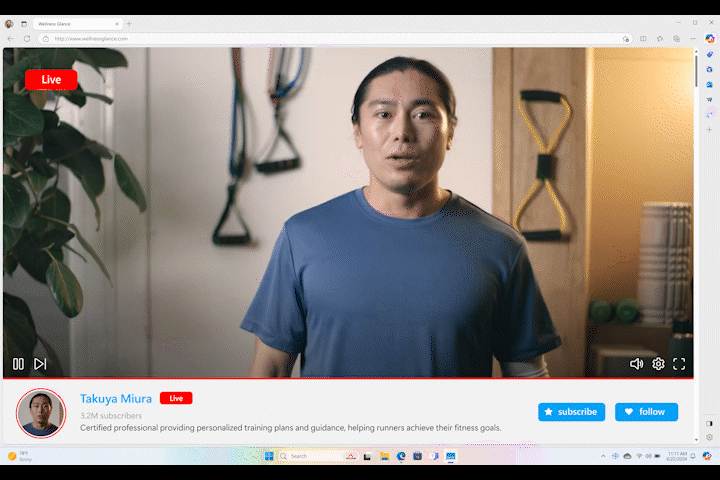720x480 pixels.
Task: Open Copilot in browser toolbar
Action: [709, 39]
